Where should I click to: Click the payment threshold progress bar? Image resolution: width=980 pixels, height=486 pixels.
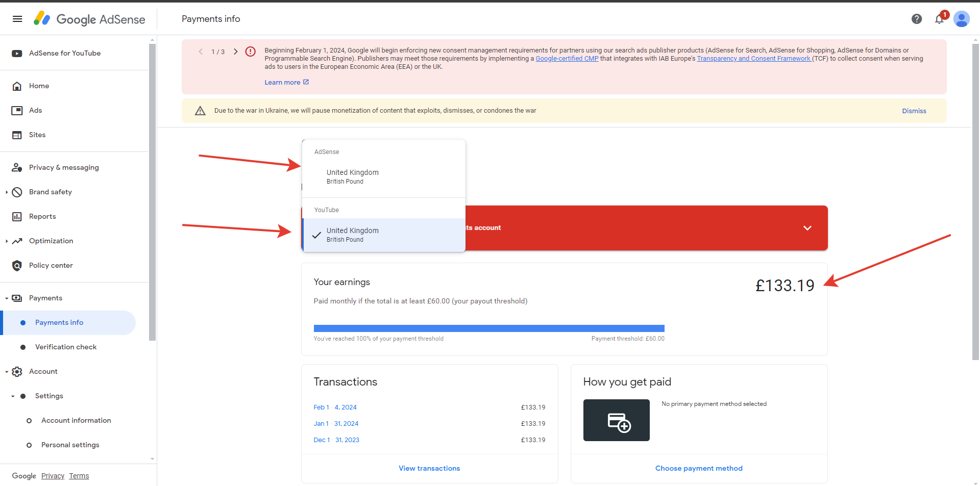(489, 328)
